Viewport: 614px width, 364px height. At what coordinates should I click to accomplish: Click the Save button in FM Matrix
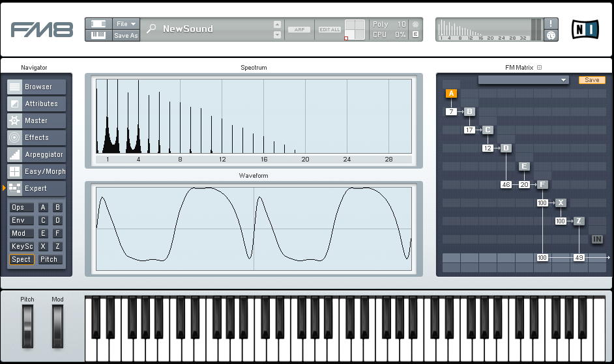[x=592, y=80]
